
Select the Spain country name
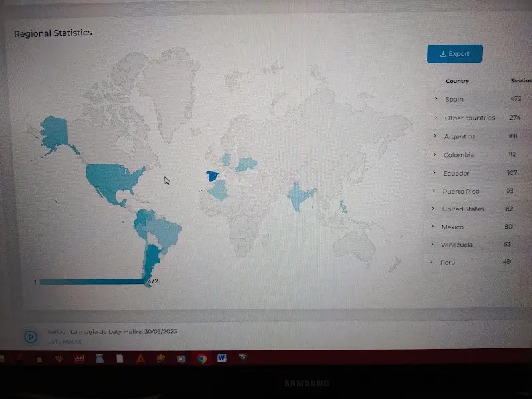tap(454, 99)
